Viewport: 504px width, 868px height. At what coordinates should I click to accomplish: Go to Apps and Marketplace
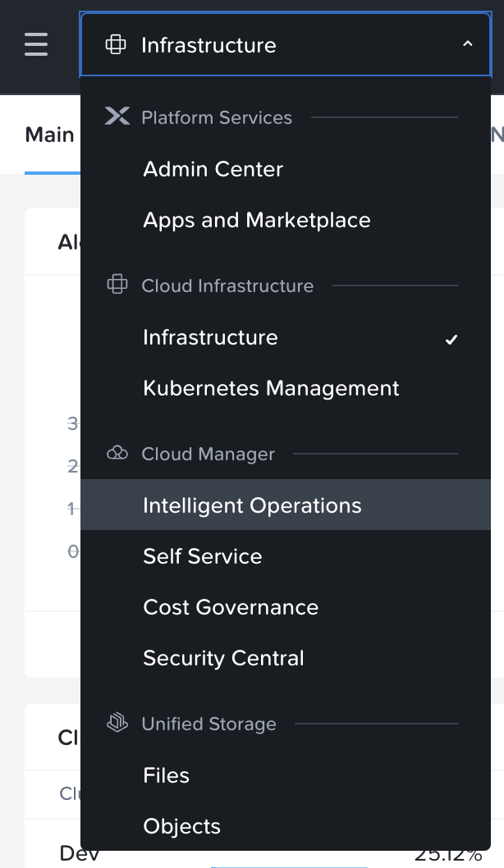tap(256, 220)
